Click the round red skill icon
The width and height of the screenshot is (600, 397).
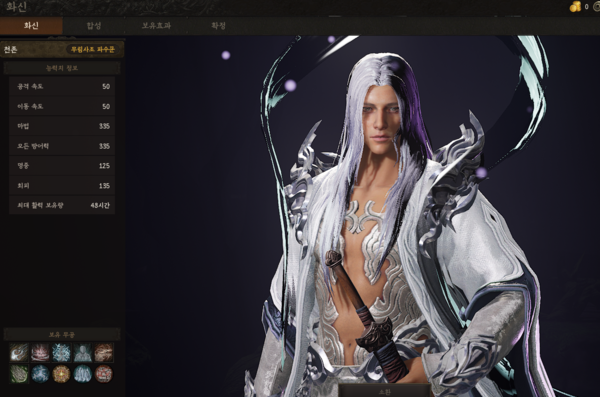[x=104, y=374]
